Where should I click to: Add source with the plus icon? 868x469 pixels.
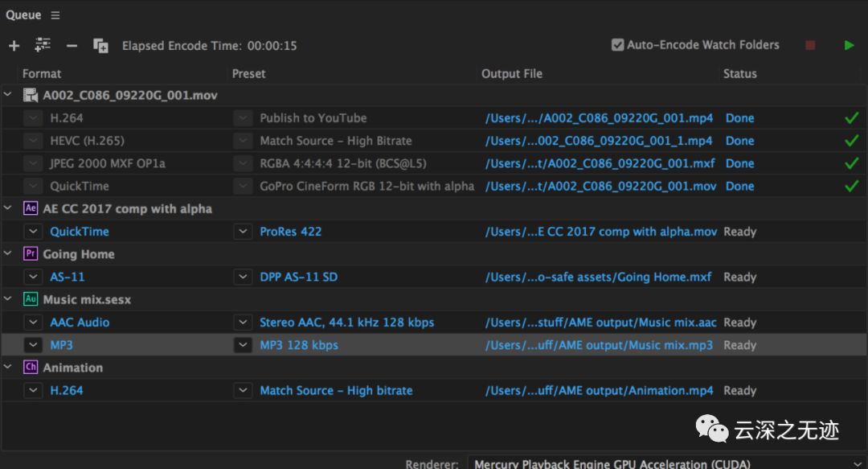click(14, 46)
